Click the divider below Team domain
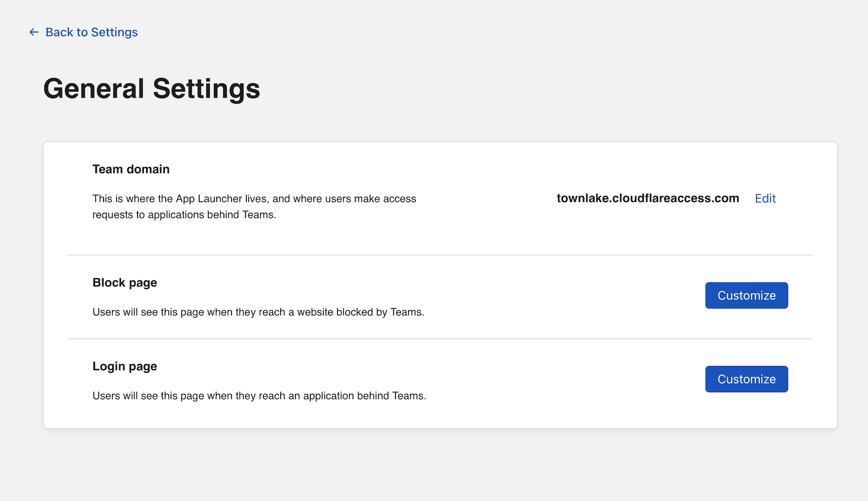The width and height of the screenshot is (868, 501). point(439,255)
